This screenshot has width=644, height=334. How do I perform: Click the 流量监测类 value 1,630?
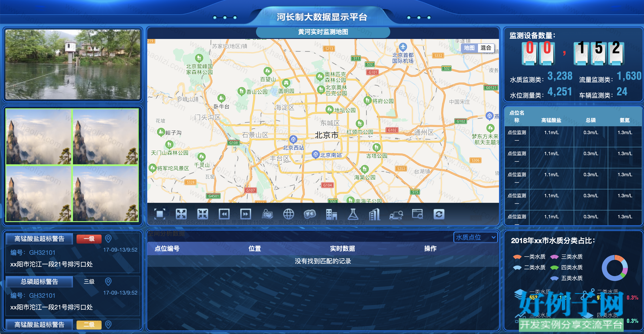[629, 76]
